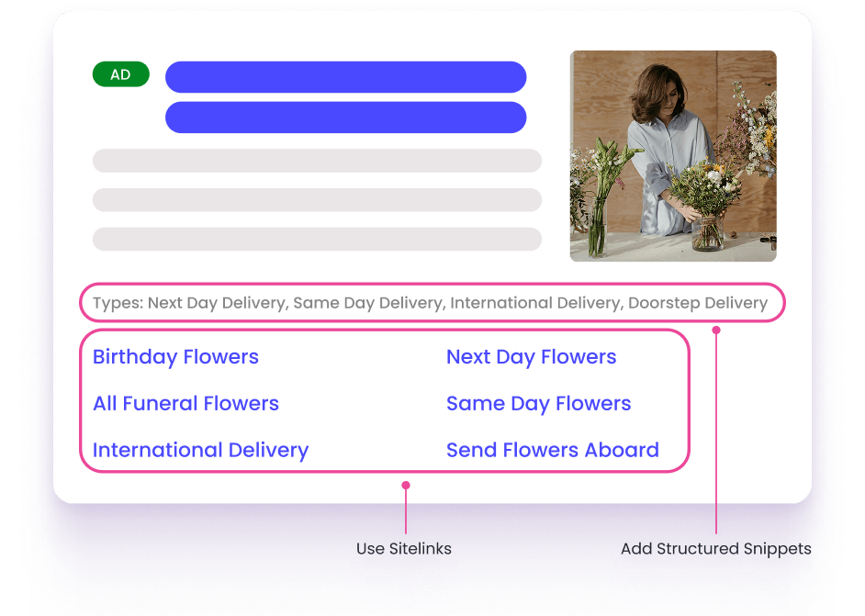The width and height of the screenshot is (865, 616).
Task: Click the top blue ad headline bar
Action: [x=345, y=77]
